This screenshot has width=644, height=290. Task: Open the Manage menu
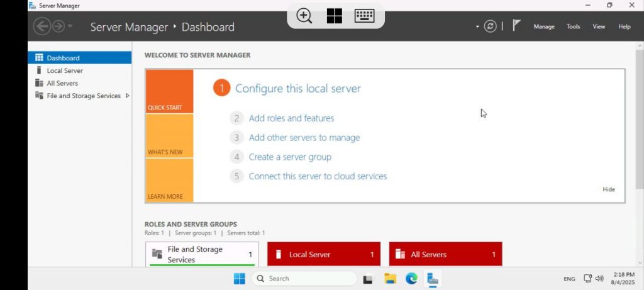(544, 26)
